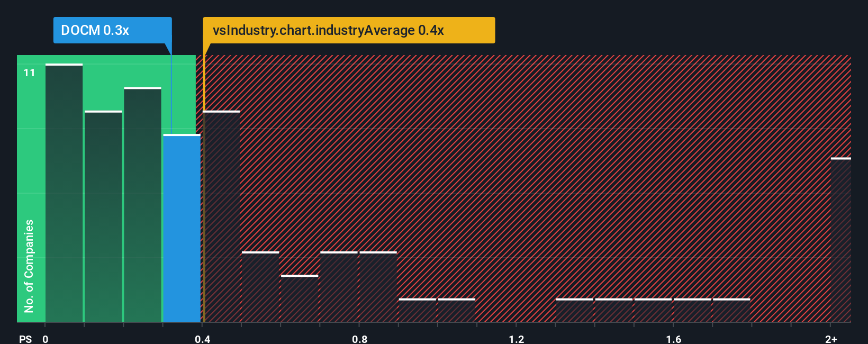Click the y-axis value 11

(29, 73)
